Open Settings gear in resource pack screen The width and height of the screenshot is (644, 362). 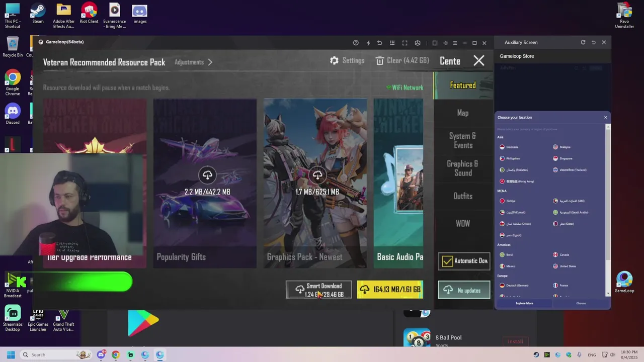coord(347,60)
